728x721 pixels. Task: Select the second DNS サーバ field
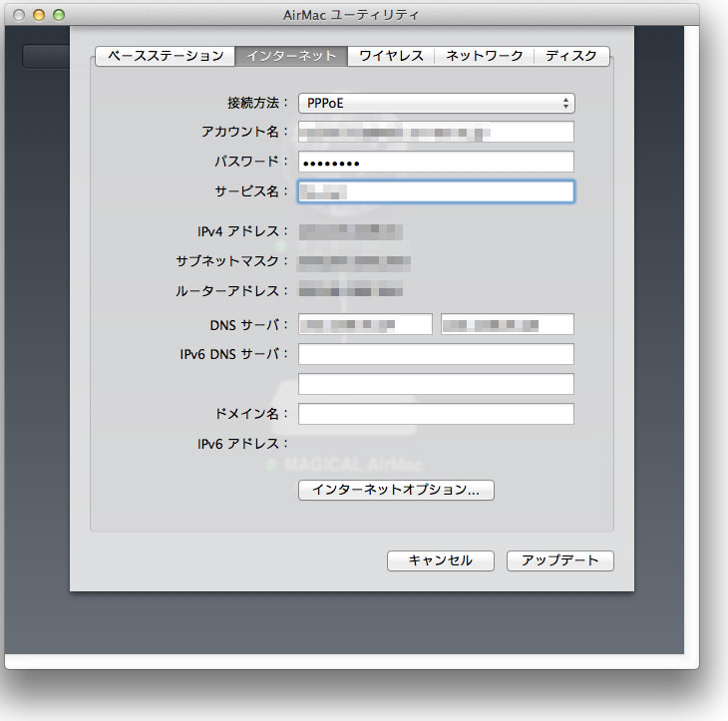point(508,324)
